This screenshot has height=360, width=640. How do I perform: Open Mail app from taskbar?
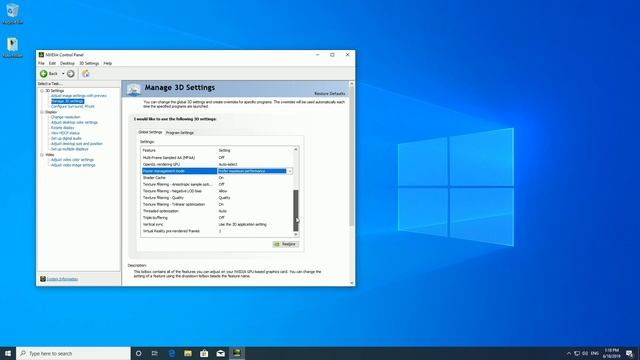tap(221, 353)
